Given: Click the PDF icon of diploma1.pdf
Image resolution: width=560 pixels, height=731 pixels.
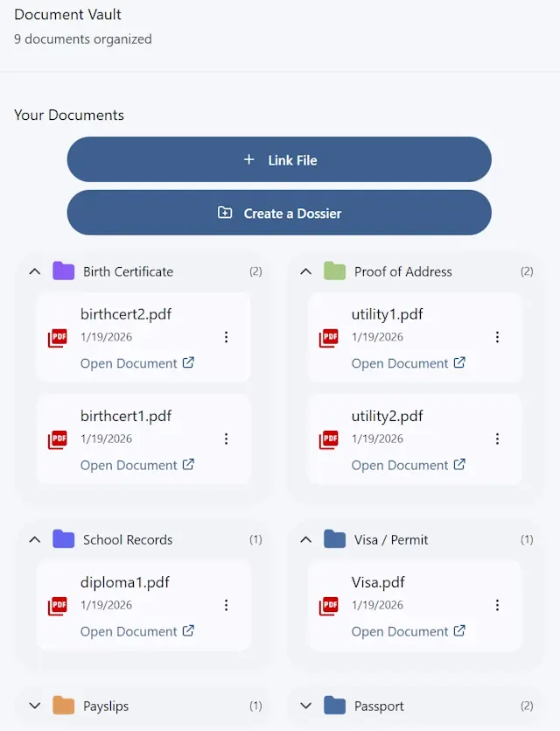Looking at the screenshot, I should (58, 606).
